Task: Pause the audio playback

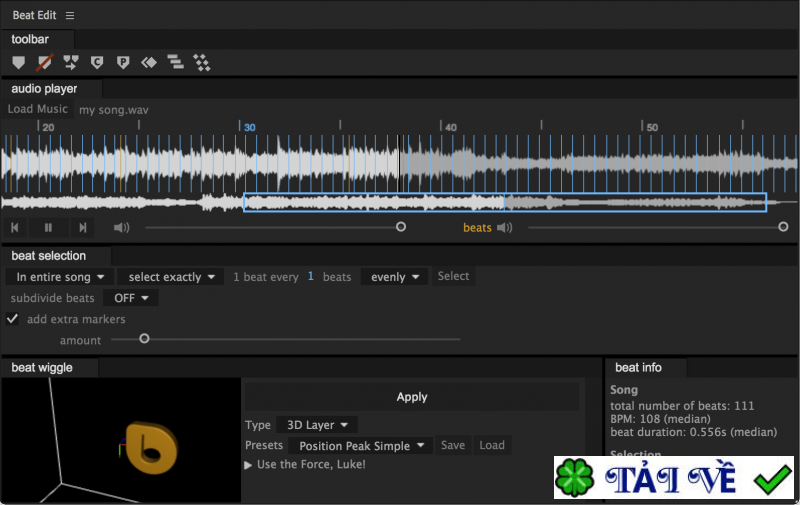Action: coord(48,228)
